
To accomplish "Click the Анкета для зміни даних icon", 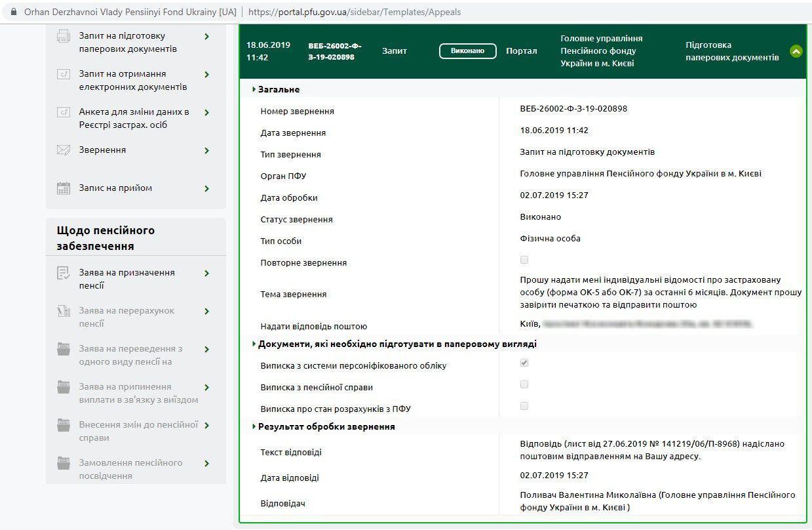I will point(63,112).
